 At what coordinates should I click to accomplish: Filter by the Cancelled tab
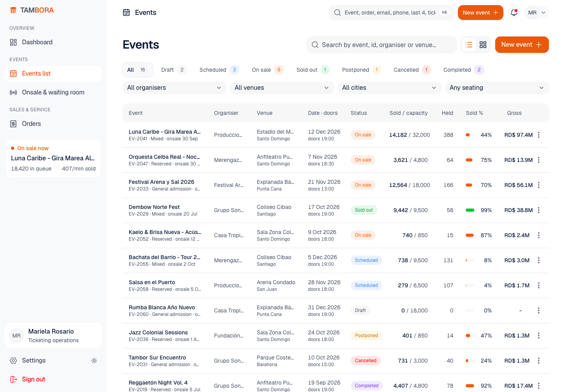click(412, 70)
